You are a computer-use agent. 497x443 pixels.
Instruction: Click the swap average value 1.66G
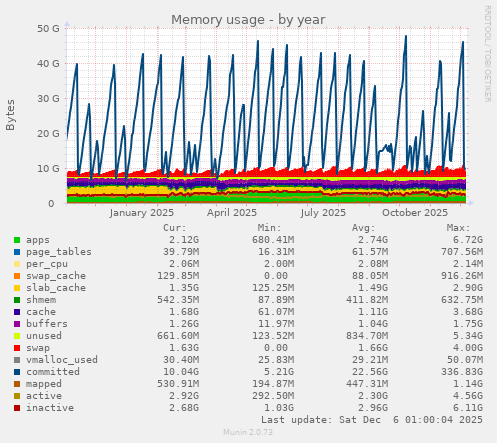click(373, 348)
